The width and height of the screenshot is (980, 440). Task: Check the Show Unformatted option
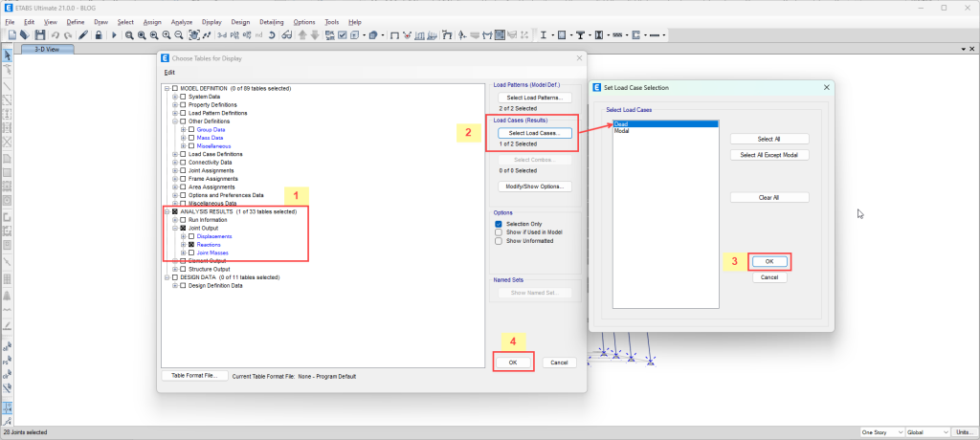coord(499,239)
